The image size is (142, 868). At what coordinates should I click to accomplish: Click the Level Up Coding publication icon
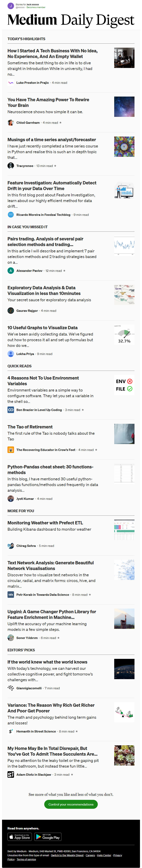point(11,410)
